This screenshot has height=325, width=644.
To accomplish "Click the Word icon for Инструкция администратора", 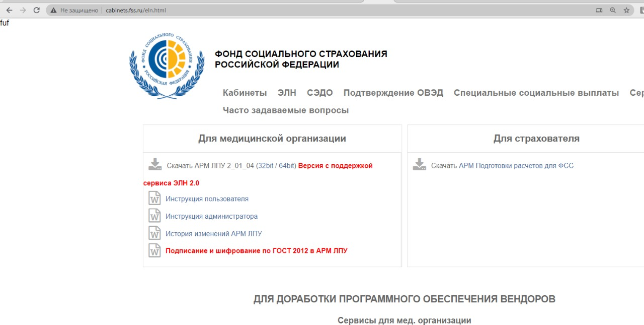I will [x=154, y=216].
